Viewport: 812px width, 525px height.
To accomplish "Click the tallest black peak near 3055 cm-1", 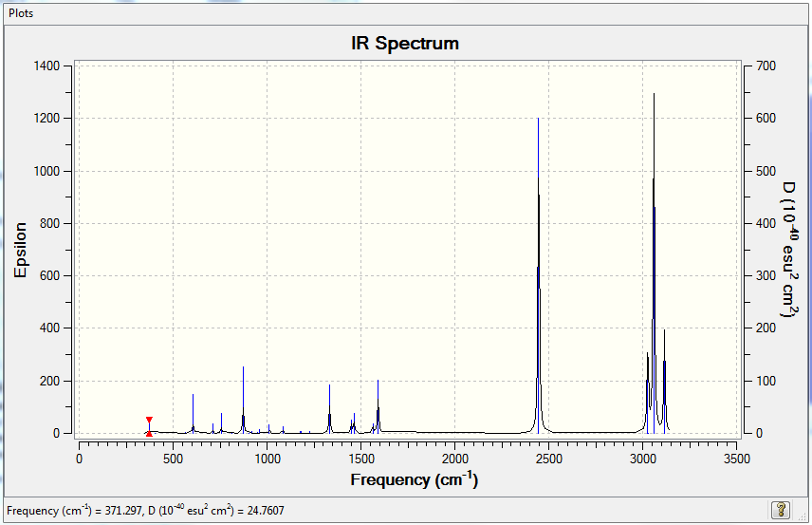I will (654, 259).
